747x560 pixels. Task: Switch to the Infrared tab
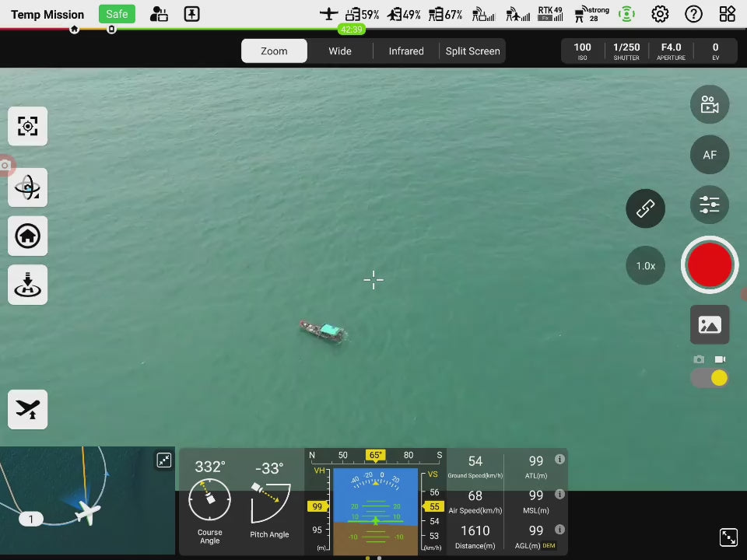click(x=406, y=51)
